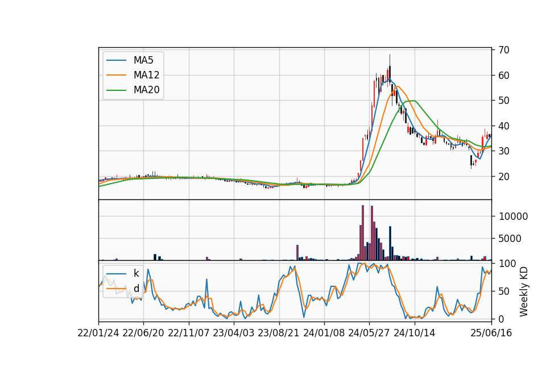
Task: Click the price axis value 20
Action: 504,176
